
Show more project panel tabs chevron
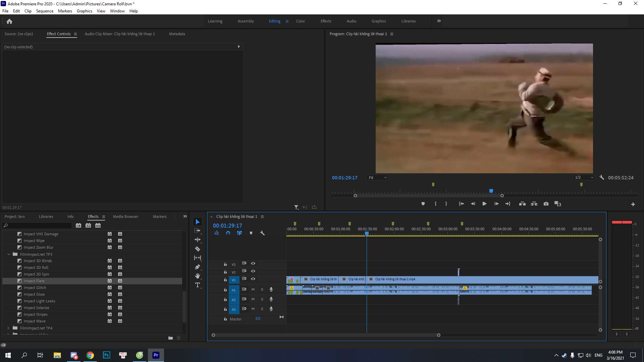tap(185, 217)
